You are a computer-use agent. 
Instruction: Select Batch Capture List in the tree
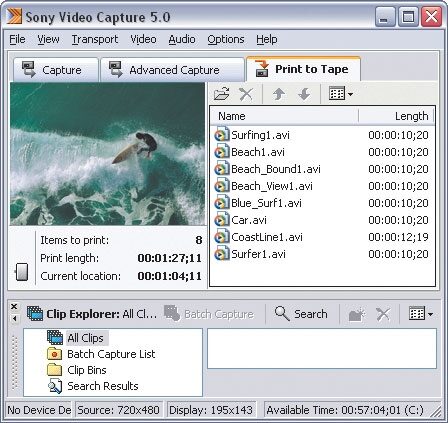pyautogui.click(x=111, y=354)
